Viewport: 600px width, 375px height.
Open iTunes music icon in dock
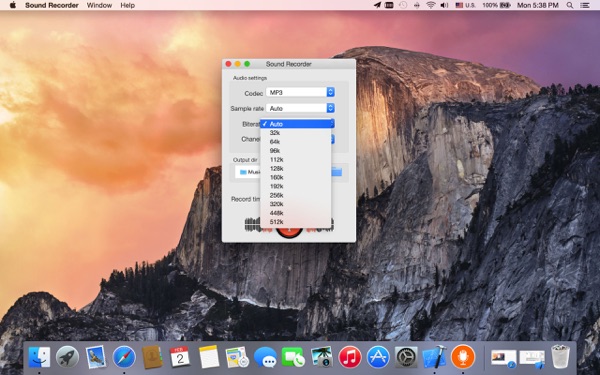(x=350, y=357)
